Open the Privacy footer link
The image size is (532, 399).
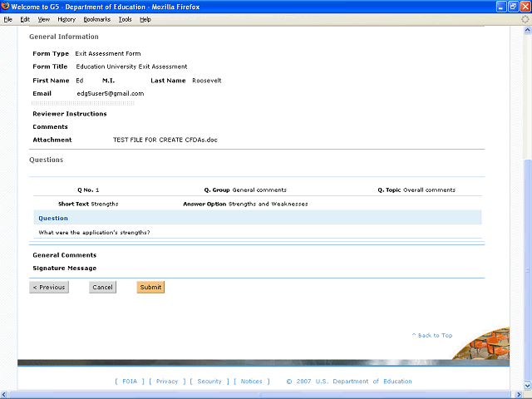(167, 381)
